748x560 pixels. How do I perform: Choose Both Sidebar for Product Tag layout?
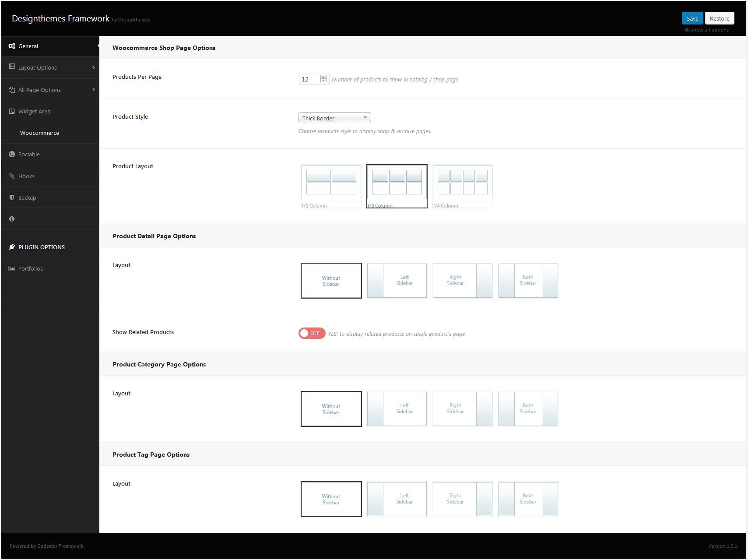tap(528, 499)
